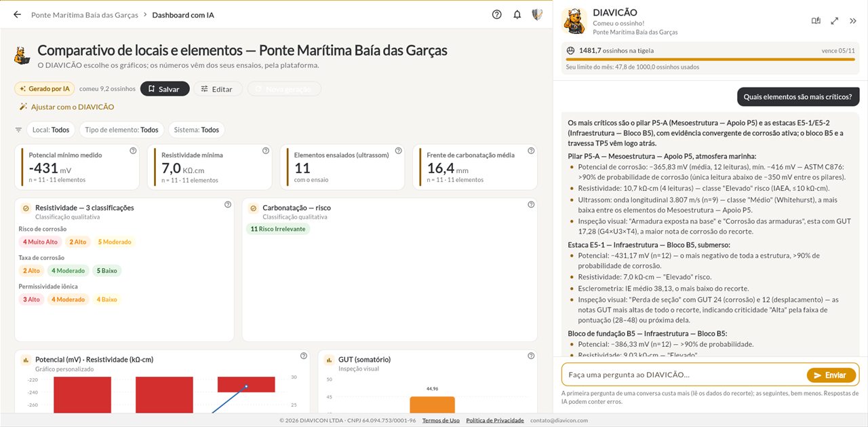Click the filter icon left of Local filter
Screen dimensions: 868x427
(18, 130)
